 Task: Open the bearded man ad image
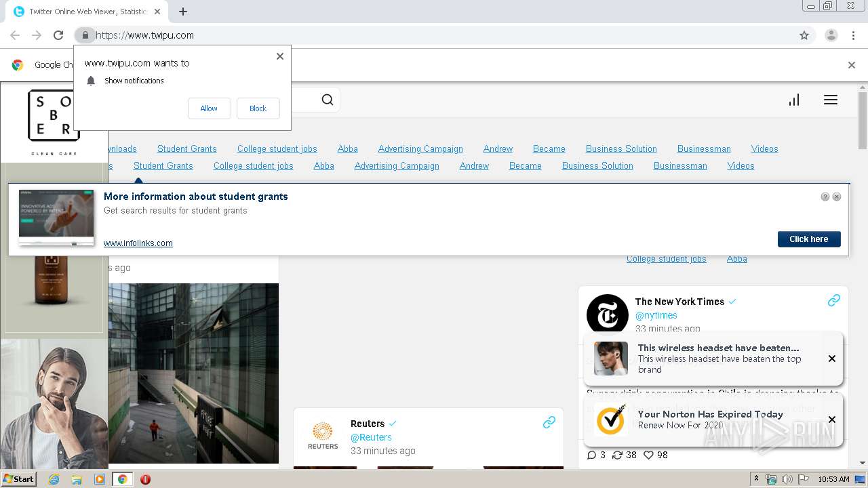54,404
